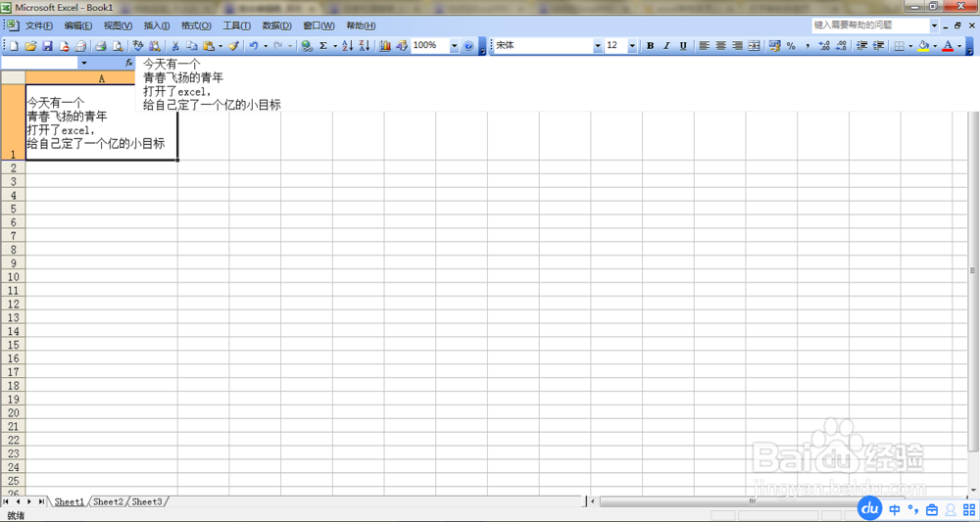Jump to the first sheet tab arrow
The height and width of the screenshot is (522, 980).
point(6,501)
